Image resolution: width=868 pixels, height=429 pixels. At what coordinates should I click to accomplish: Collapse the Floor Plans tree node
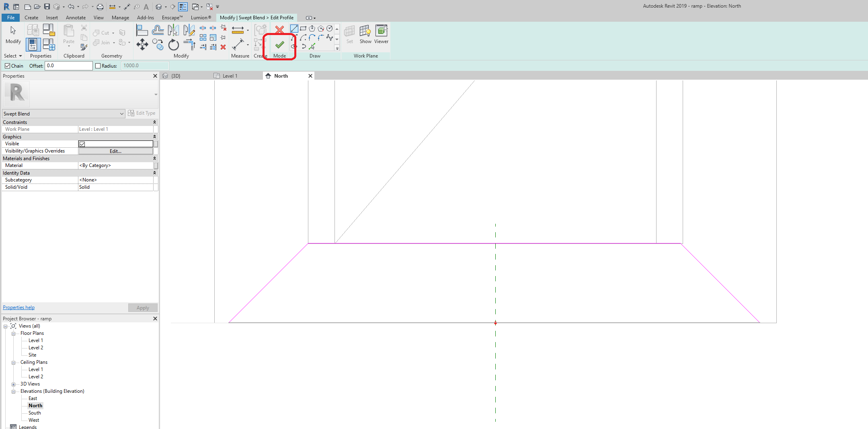(13, 334)
